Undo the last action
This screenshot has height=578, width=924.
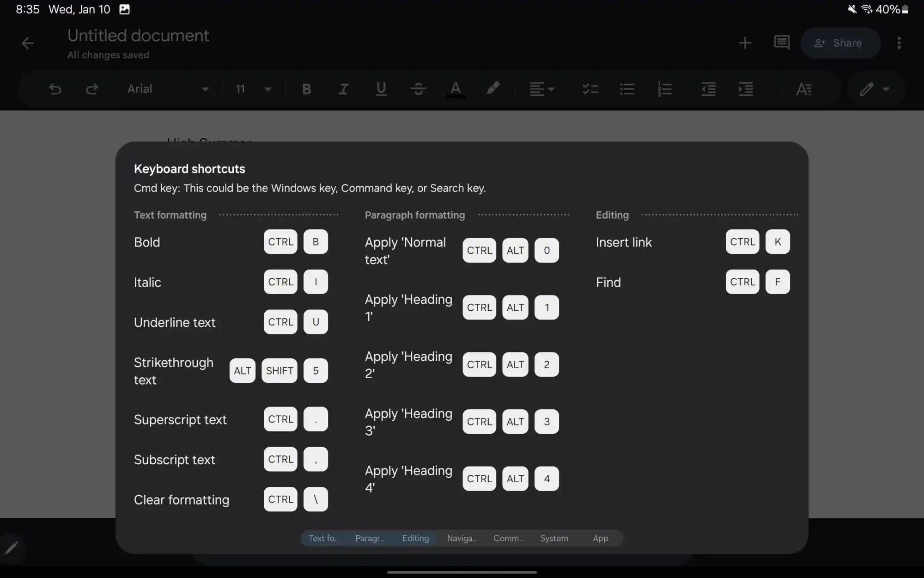click(55, 89)
